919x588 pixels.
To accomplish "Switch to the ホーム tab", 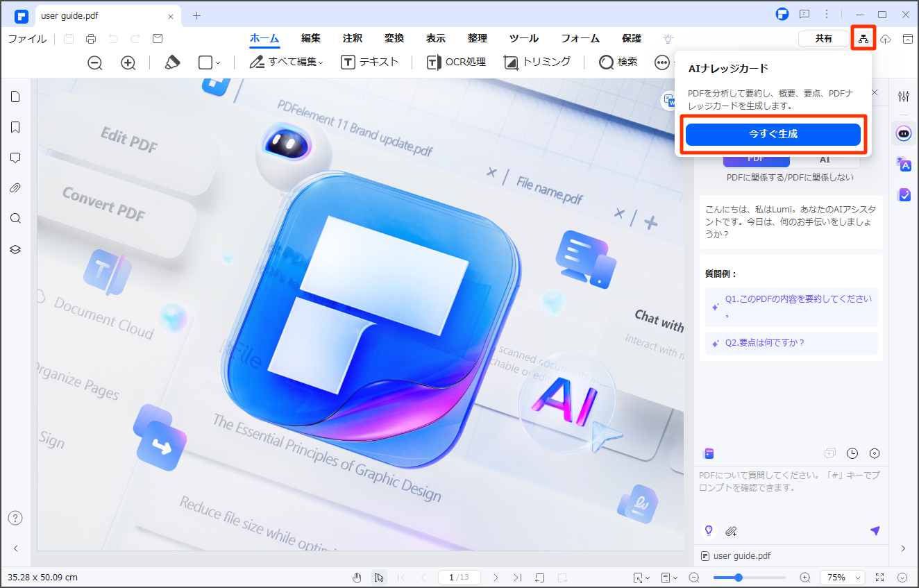I will pyautogui.click(x=264, y=39).
